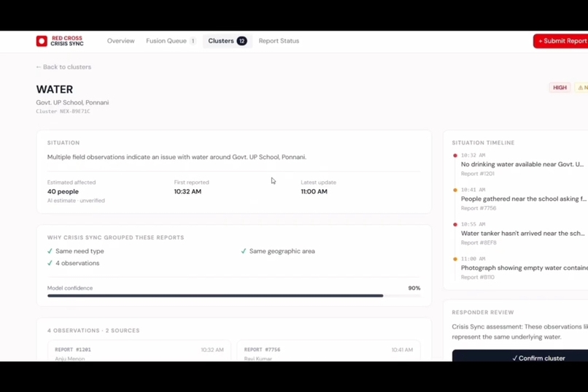Click the Red Cross Crisis Sync logo icon
Screen dimensions: 588x392
coord(42,41)
